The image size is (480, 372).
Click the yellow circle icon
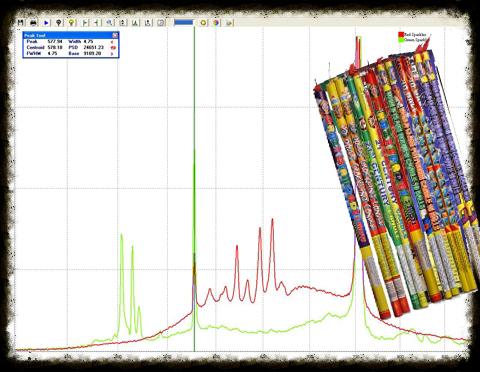tap(203, 23)
